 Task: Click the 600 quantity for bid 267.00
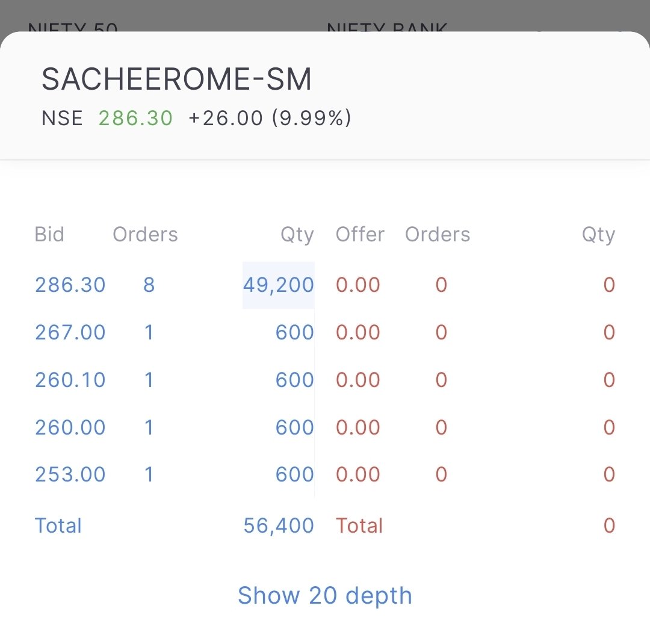[x=295, y=332]
